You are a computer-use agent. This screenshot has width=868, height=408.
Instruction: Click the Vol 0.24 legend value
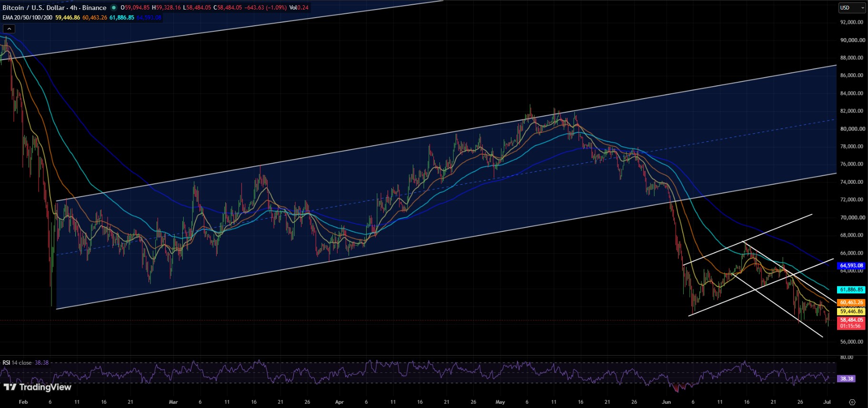299,8
